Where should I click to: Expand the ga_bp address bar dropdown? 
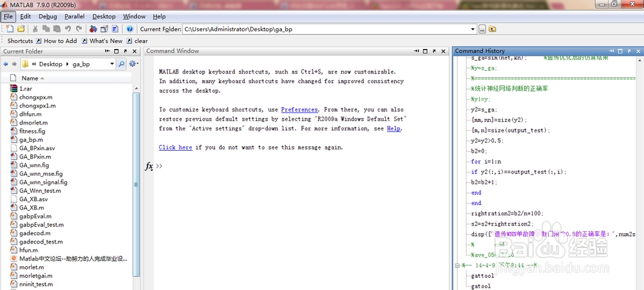point(111,64)
